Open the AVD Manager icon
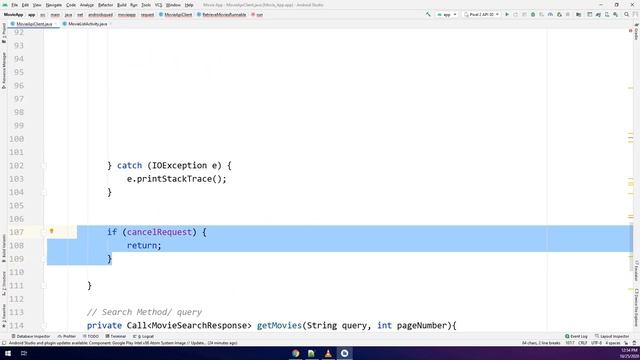The image size is (640, 360). 607,14
